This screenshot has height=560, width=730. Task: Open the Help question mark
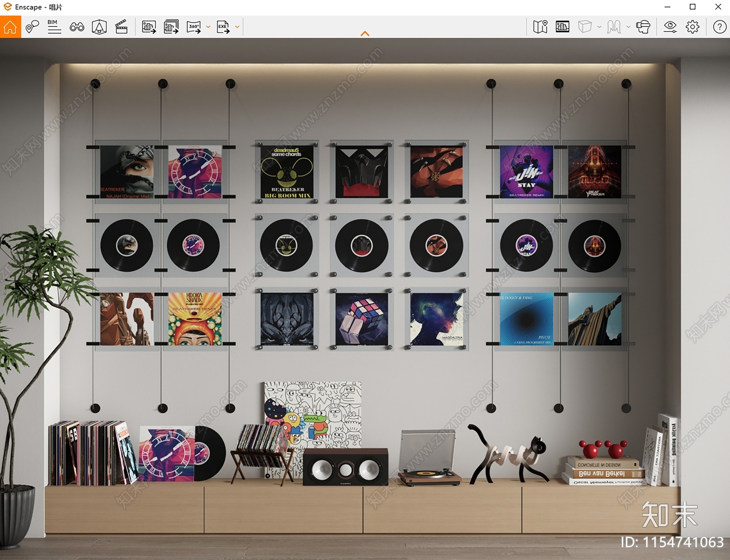point(720,27)
